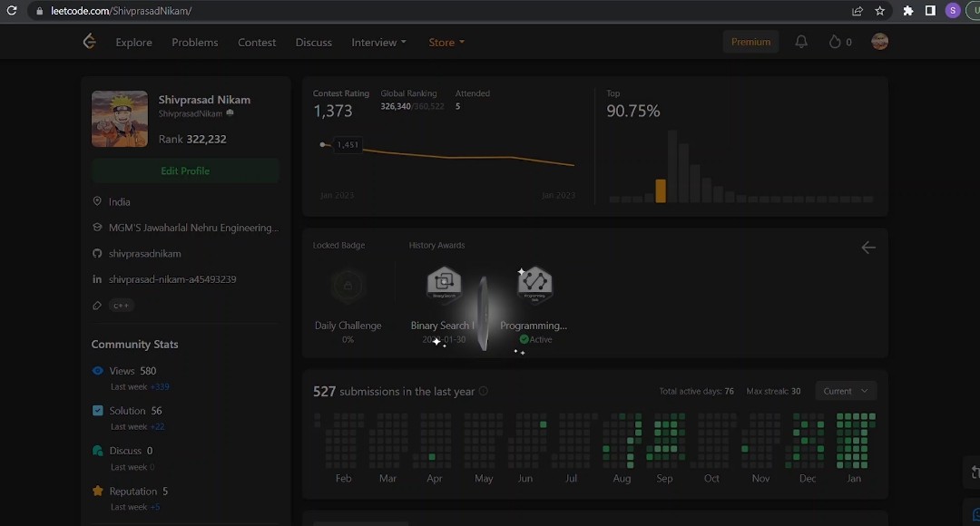Click the highlighted orange bar in rating histogram
The height and width of the screenshot is (526, 980).
(661, 190)
